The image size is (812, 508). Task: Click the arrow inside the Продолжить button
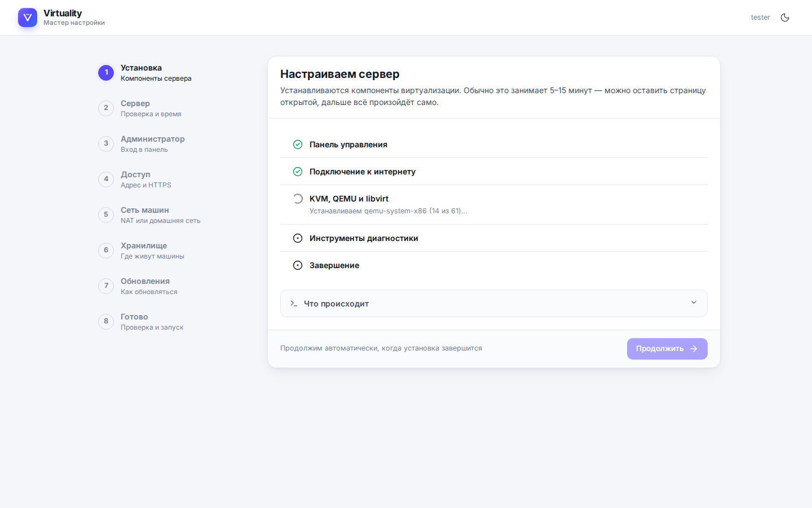(694, 349)
